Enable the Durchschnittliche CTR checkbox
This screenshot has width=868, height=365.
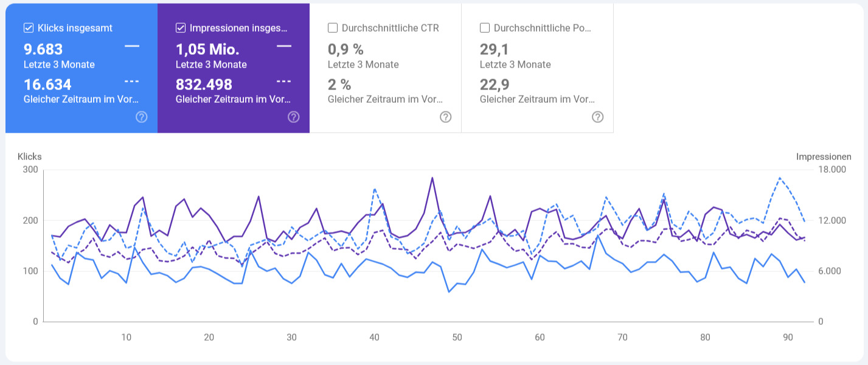pyautogui.click(x=332, y=27)
